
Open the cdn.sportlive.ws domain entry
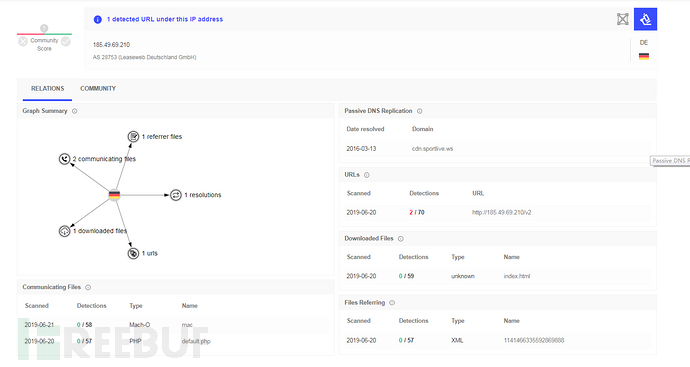(432, 149)
